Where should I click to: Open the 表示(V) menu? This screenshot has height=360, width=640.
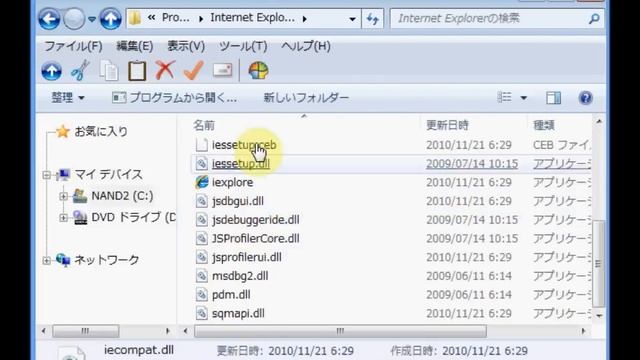pos(186,46)
